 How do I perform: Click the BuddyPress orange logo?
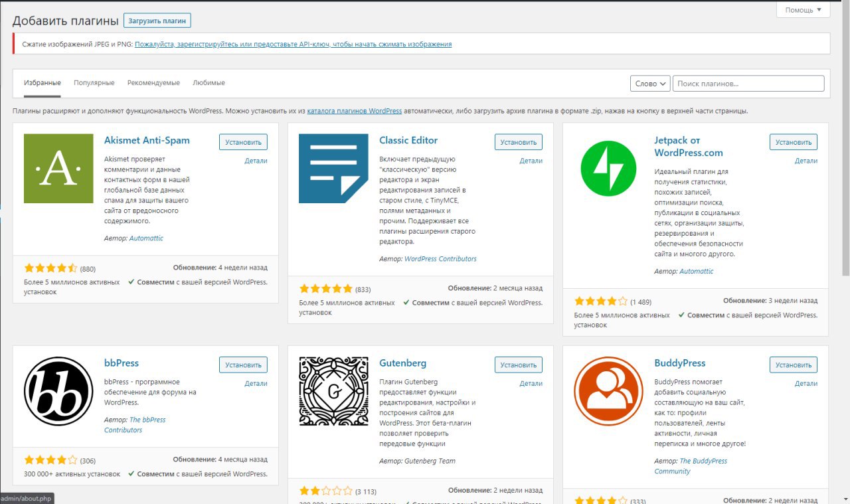(608, 391)
